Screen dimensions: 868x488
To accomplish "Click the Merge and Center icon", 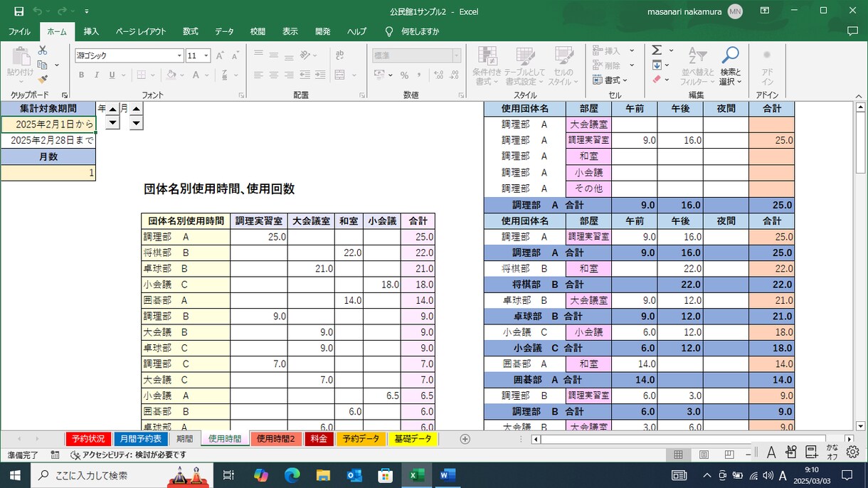I will (x=340, y=75).
